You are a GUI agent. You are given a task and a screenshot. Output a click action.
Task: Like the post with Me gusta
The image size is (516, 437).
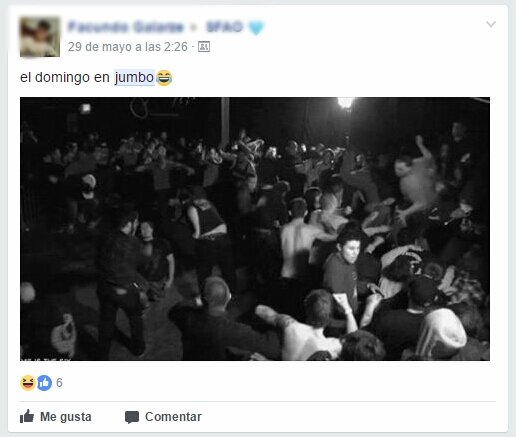click(56, 417)
